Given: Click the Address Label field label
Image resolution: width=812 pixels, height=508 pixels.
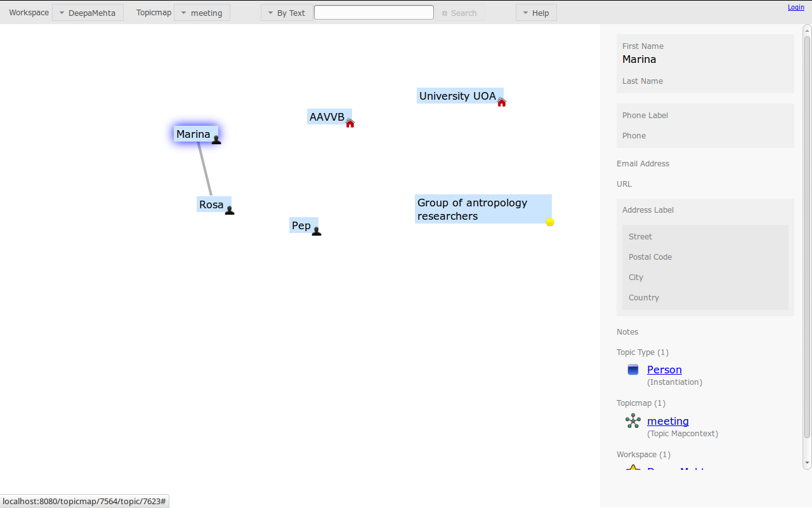Looking at the screenshot, I should point(648,210).
